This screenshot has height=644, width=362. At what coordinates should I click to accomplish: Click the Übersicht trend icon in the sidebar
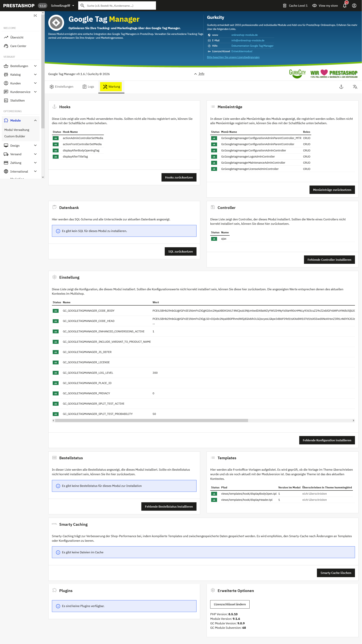(x=6, y=37)
